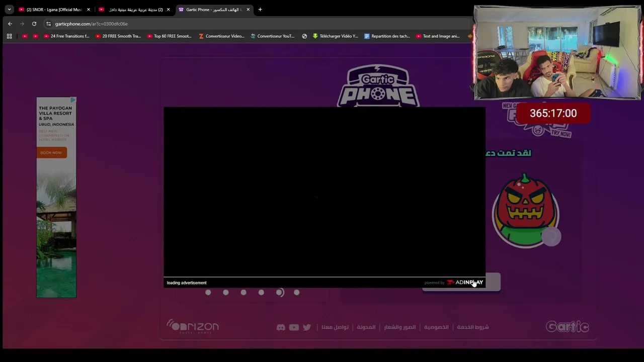Click the ADINPLAY logo in the ad player
The height and width of the screenshot is (362, 644).
(465, 283)
